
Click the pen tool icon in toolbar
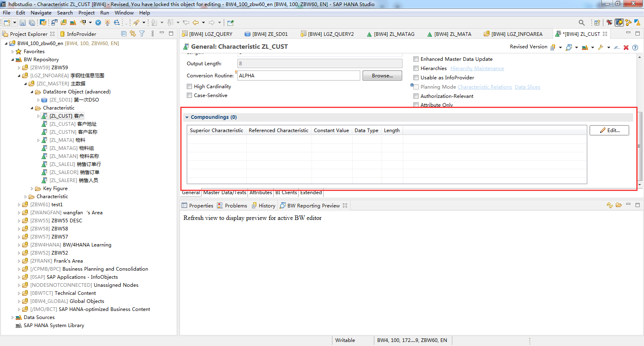(x=136, y=23)
